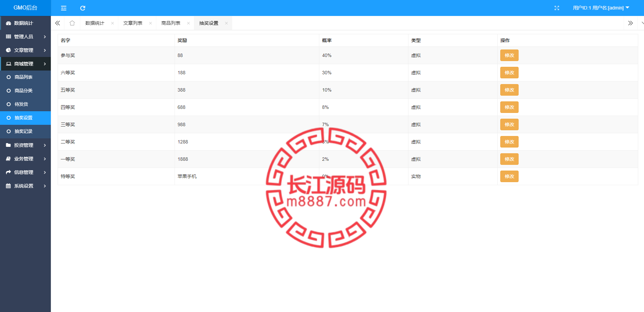
Task: Click 修改 for the 参与奖 row
Action: pos(509,55)
